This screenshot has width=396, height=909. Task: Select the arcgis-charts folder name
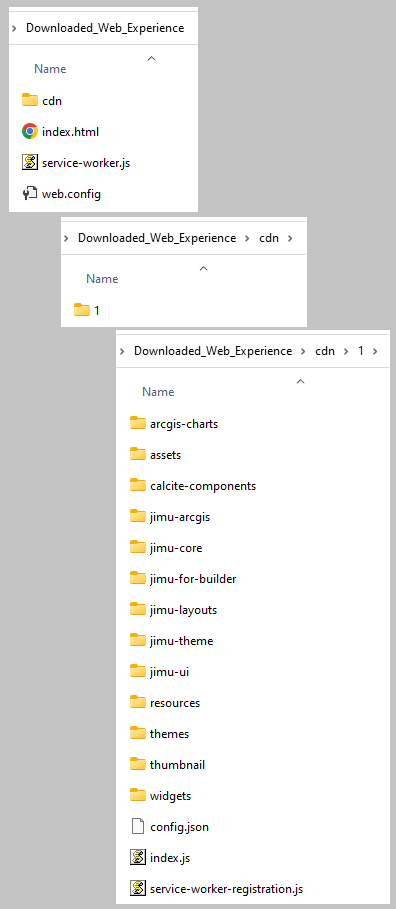184,424
